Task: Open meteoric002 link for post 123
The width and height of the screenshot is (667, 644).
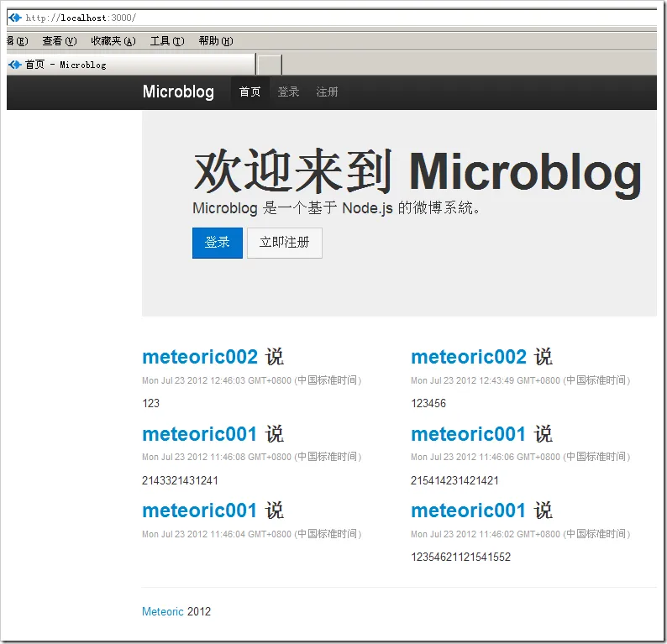Action: point(200,357)
